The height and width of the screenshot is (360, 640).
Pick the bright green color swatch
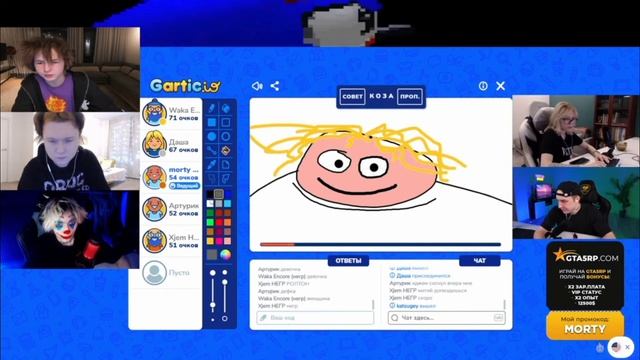pyautogui.click(x=210, y=222)
